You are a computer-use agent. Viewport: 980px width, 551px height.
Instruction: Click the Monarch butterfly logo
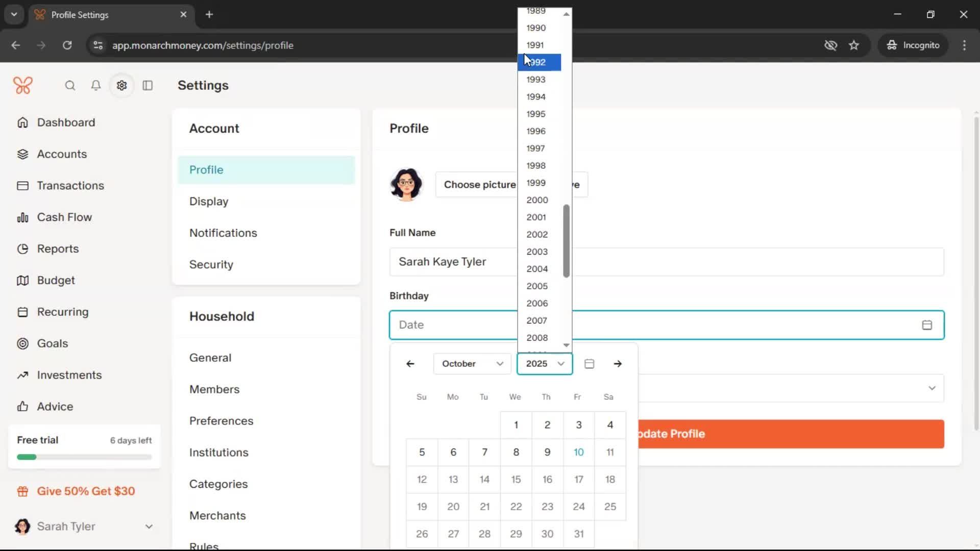coord(23,85)
